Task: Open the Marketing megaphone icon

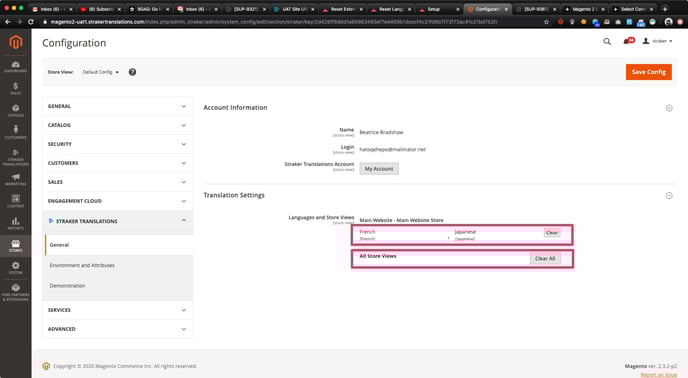Action: (15, 179)
